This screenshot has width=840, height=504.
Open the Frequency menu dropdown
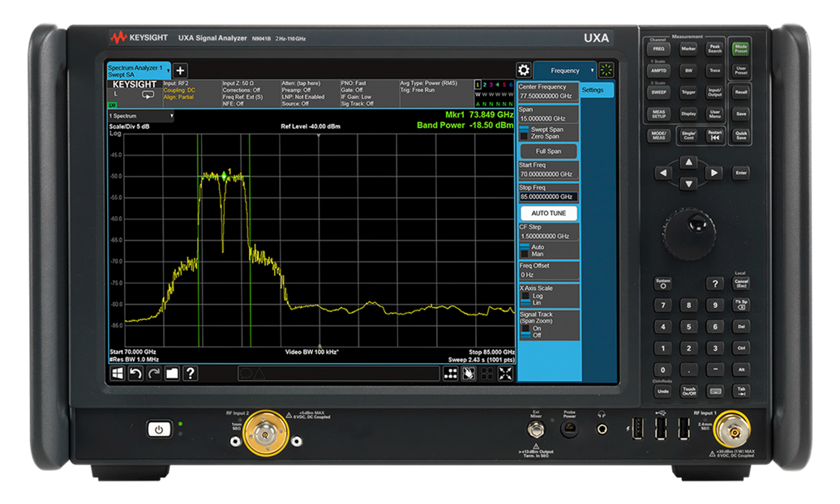click(x=564, y=70)
